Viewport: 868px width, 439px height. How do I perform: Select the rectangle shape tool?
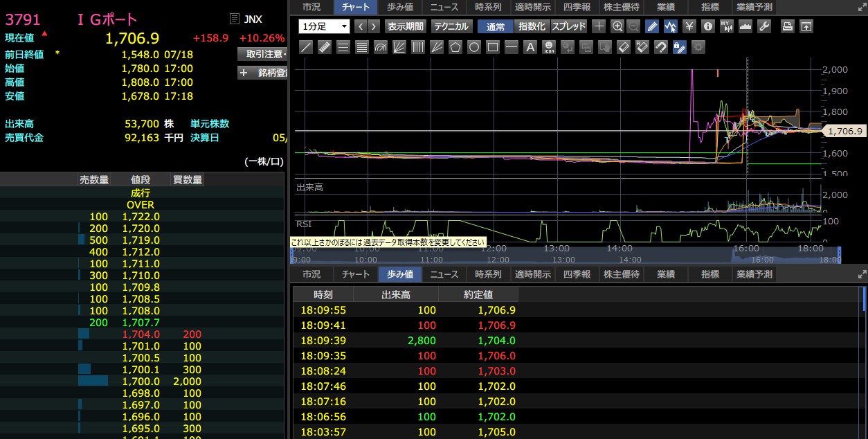click(x=493, y=47)
